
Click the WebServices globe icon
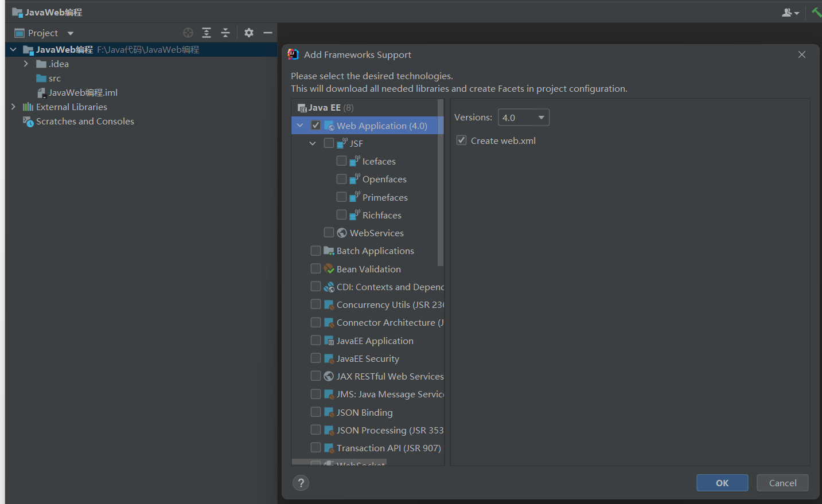(342, 233)
